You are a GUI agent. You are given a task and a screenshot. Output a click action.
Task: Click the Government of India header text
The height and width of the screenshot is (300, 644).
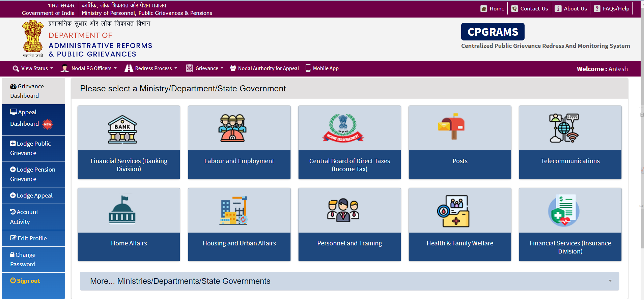click(x=48, y=13)
